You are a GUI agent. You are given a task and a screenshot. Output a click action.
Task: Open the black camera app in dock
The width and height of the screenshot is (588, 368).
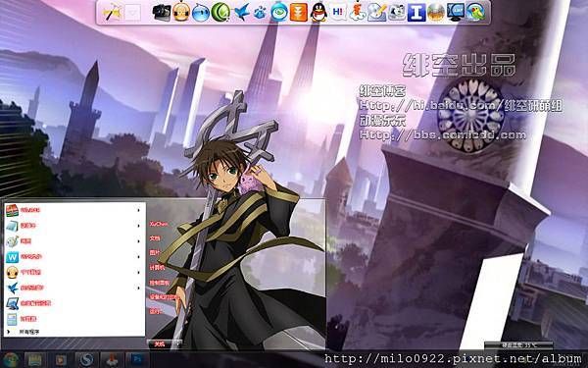click(x=162, y=12)
